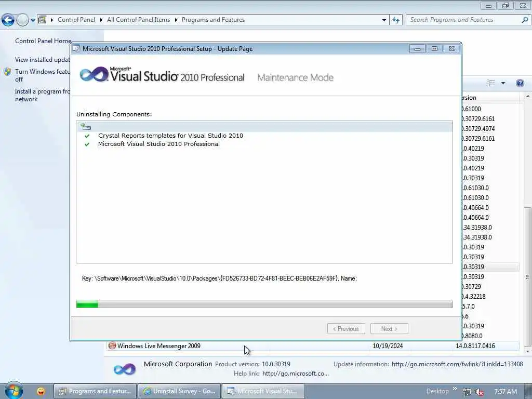Viewport: 532px width, 399px height.
Task: Click the scrollbar up arrow
Action: (x=528, y=97)
